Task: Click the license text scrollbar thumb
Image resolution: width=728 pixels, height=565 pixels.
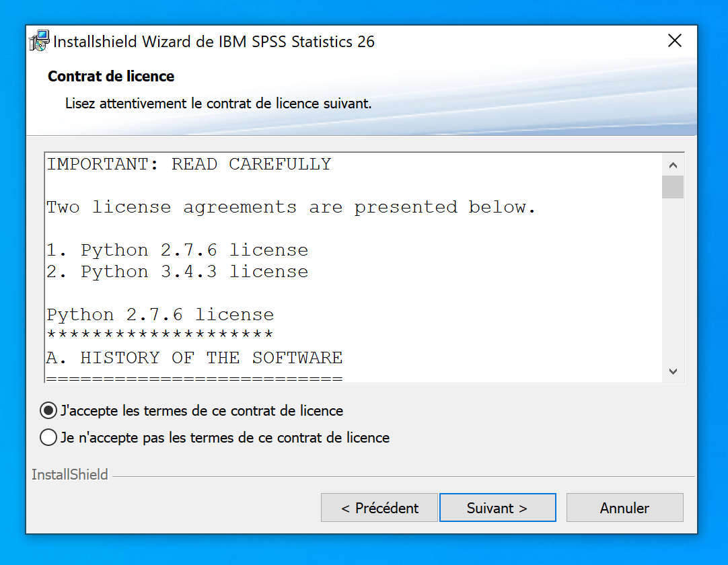Action: tap(673, 187)
